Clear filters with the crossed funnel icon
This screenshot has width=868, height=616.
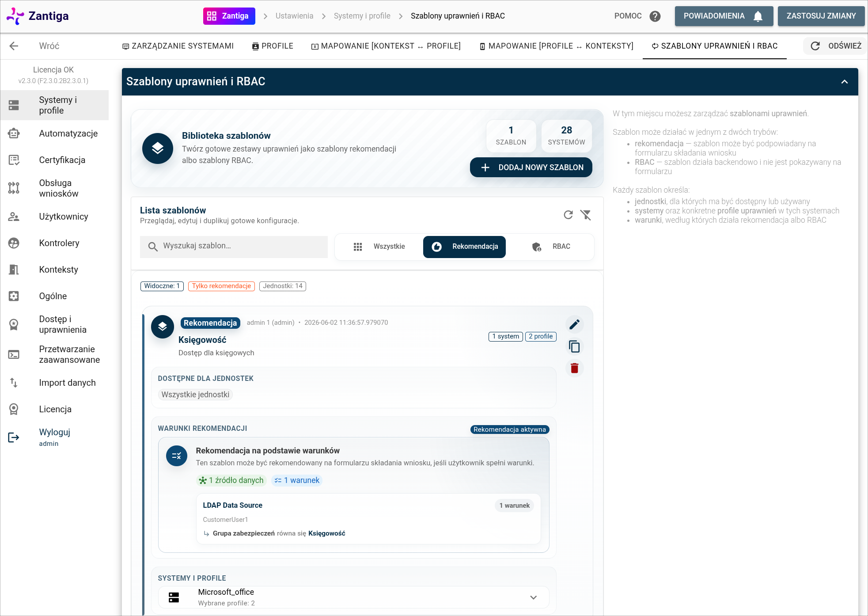pos(586,215)
